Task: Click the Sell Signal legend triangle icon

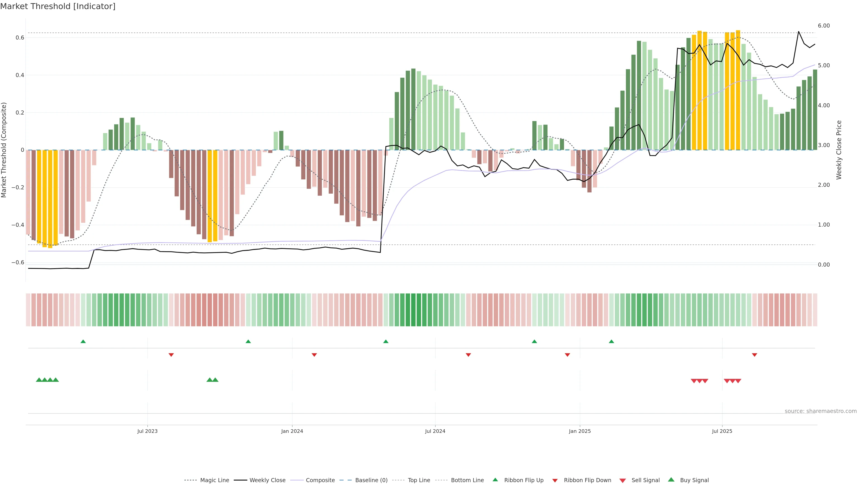Action: [x=623, y=481]
